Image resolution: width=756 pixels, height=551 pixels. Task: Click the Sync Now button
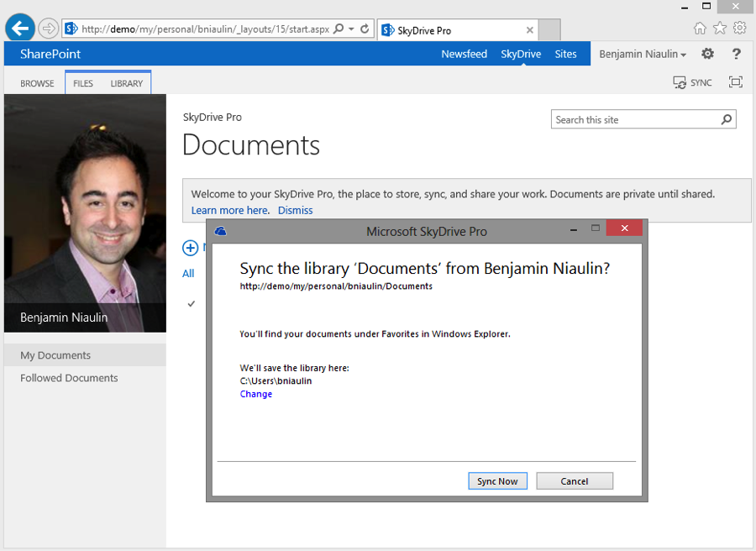pos(497,481)
